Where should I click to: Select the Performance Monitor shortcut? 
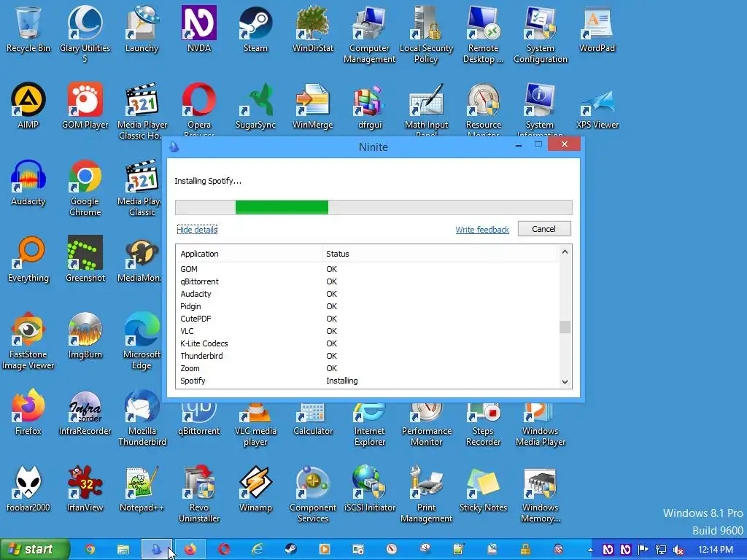pos(426,424)
